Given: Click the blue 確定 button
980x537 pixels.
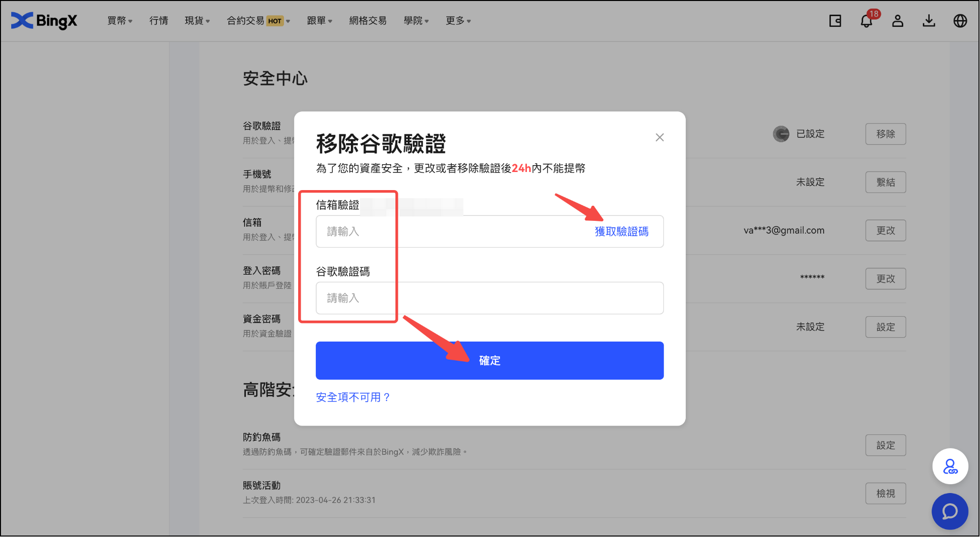Looking at the screenshot, I should click(489, 361).
